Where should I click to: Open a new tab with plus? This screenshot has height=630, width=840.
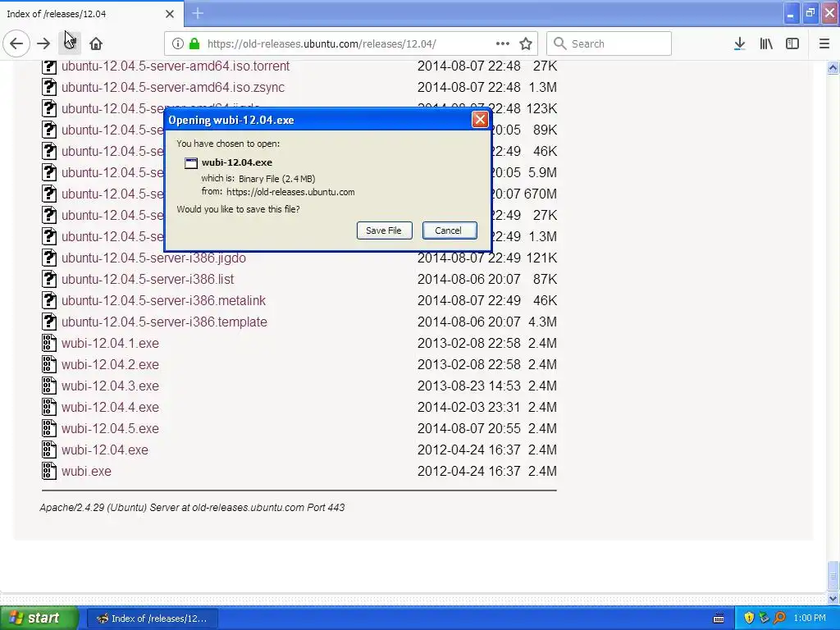(x=198, y=13)
